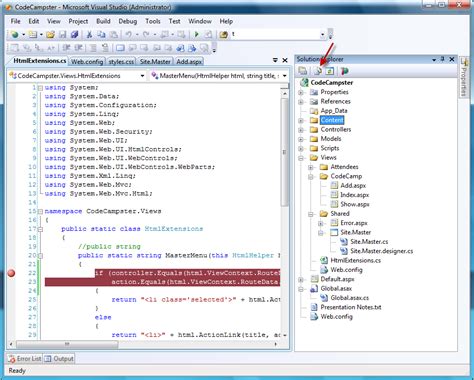Collapse the using directives outline at line 1
This screenshot has height=380, width=474.
coord(40,88)
